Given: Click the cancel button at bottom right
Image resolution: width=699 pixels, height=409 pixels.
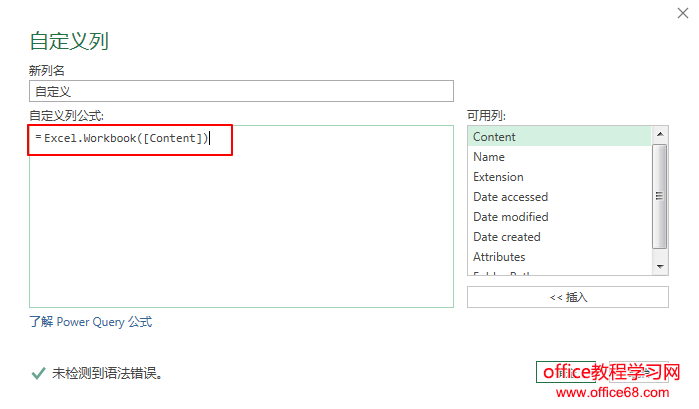Looking at the screenshot, I should pyautogui.click(x=639, y=372).
